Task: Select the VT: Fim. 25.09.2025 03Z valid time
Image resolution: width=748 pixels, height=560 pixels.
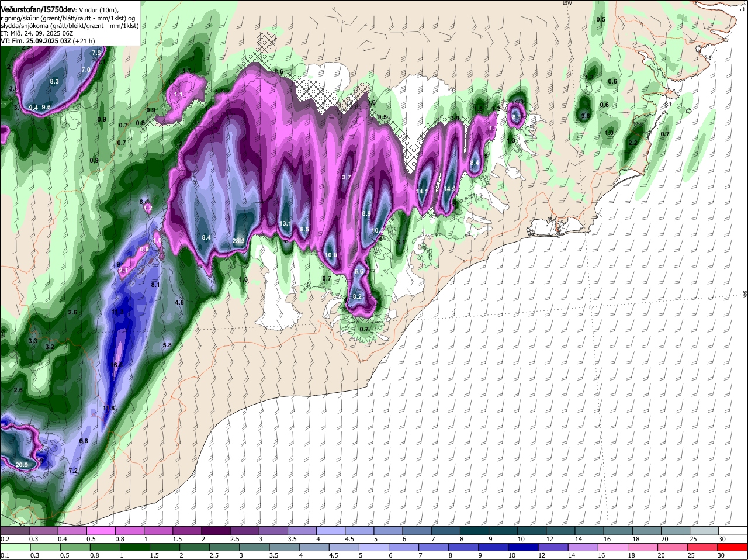Action: tap(36, 41)
